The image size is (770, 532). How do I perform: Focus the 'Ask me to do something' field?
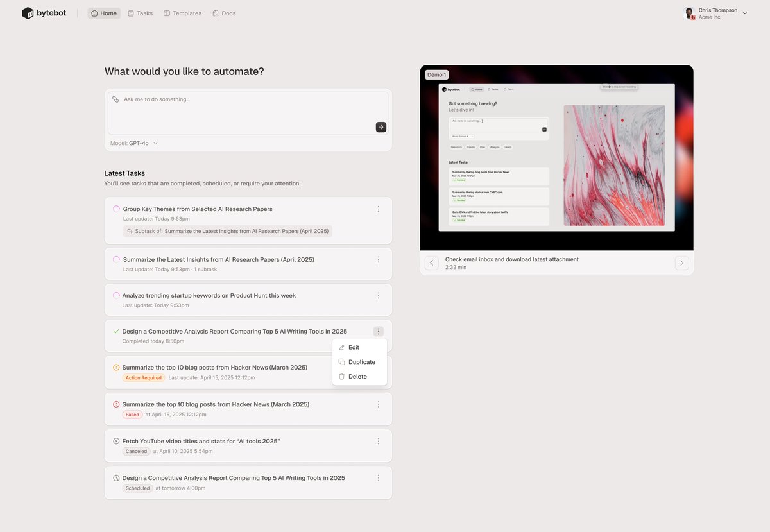pyautogui.click(x=248, y=113)
